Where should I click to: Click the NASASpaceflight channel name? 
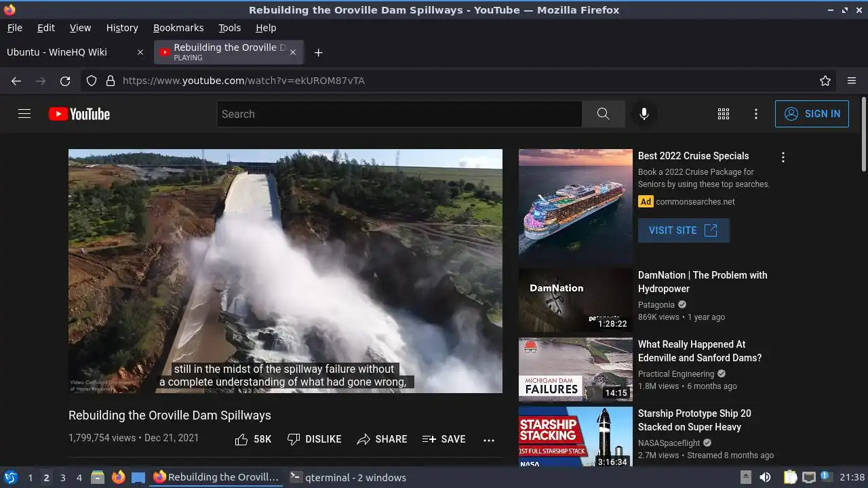pos(669,443)
